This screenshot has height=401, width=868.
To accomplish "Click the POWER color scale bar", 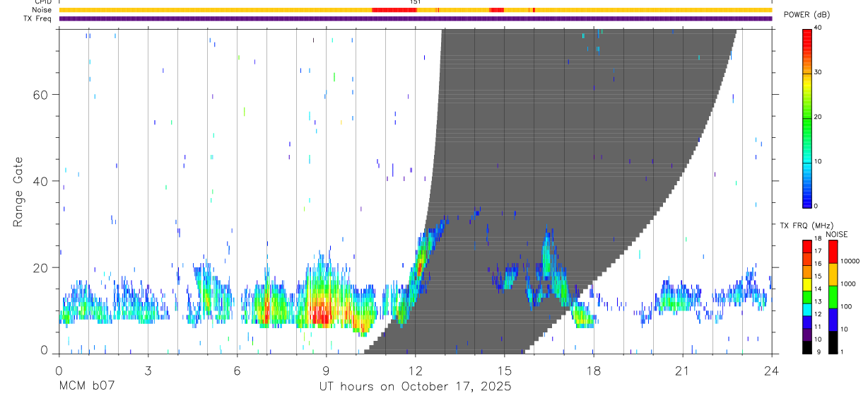I will point(807,118).
